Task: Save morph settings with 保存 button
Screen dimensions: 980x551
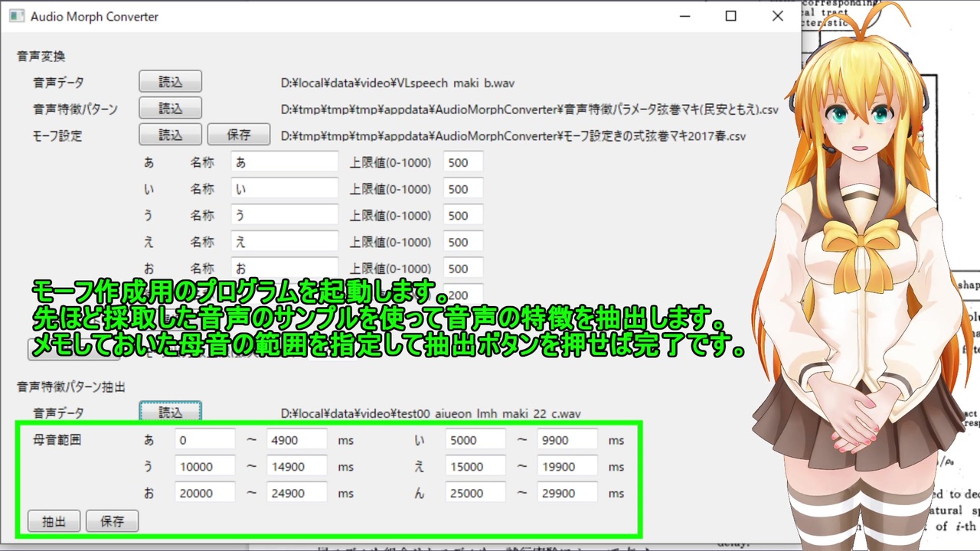Action: (239, 135)
